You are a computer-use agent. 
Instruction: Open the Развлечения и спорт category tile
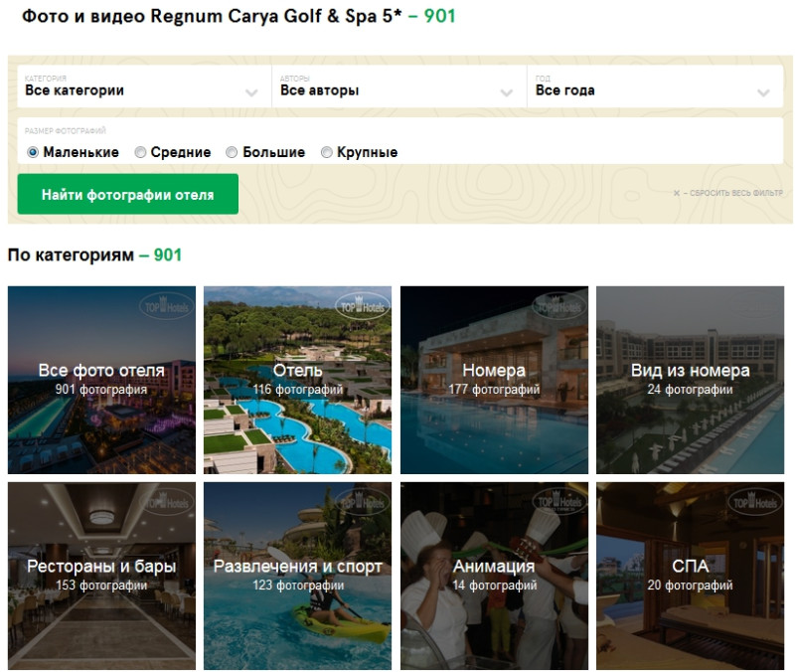(x=297, y=577)
